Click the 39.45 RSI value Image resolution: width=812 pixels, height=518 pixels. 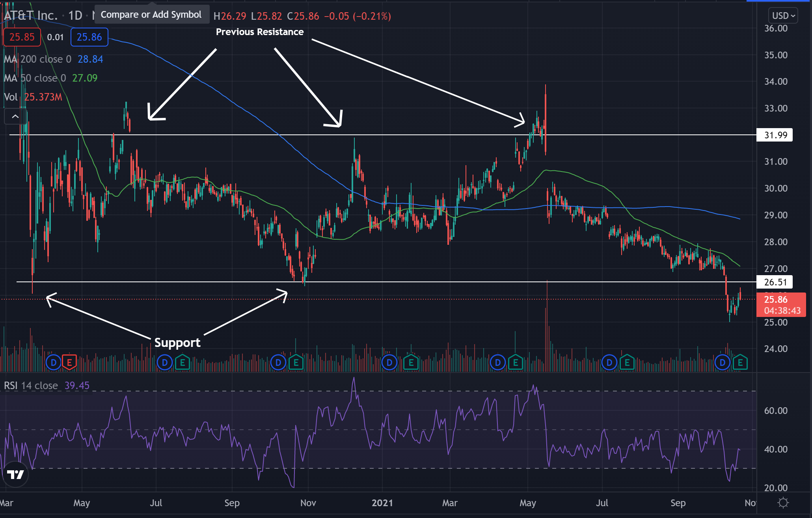point(77,386)
